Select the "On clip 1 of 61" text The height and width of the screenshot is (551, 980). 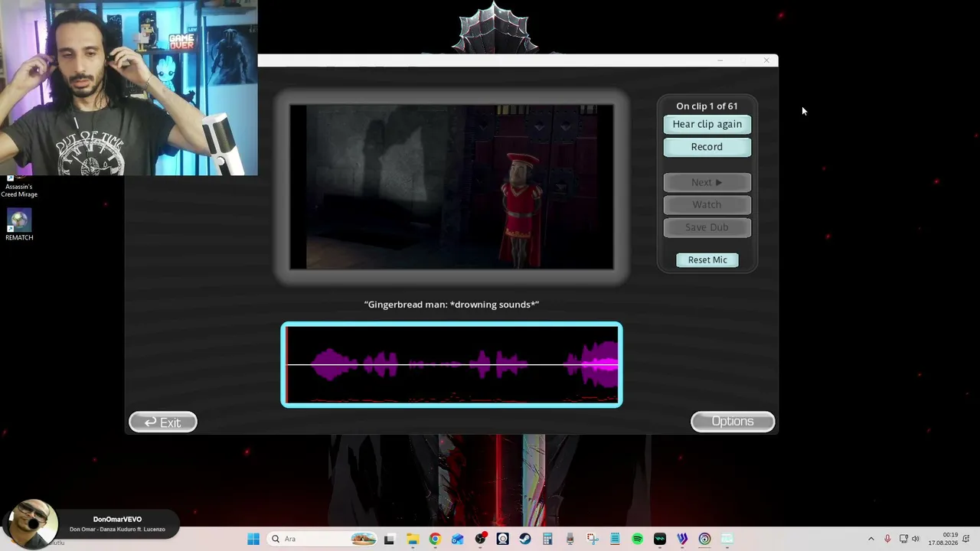(707, 106)
